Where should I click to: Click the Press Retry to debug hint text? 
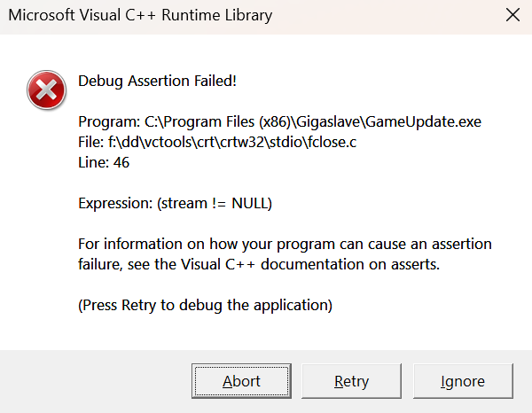(205, 305)
